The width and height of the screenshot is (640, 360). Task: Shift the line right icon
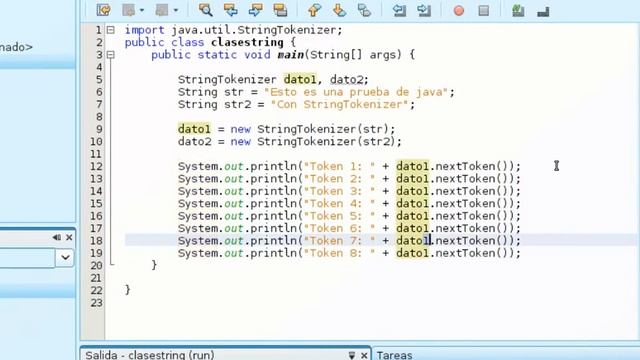424,10
